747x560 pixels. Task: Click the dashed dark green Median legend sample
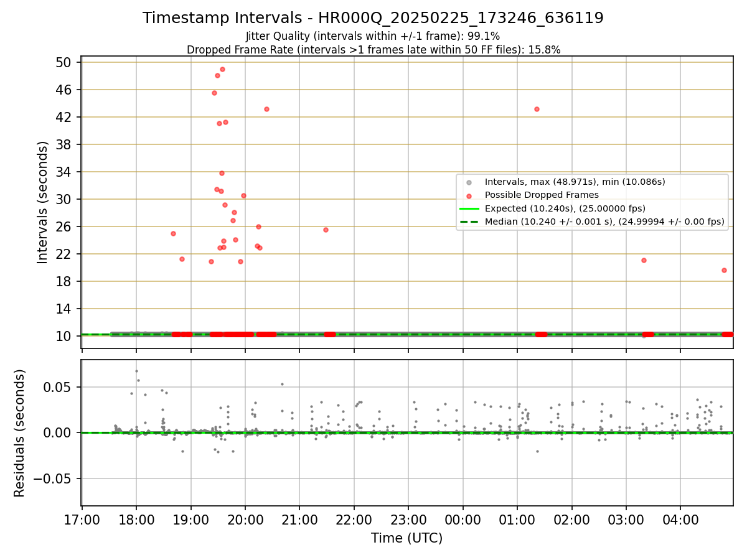point(469,222)
